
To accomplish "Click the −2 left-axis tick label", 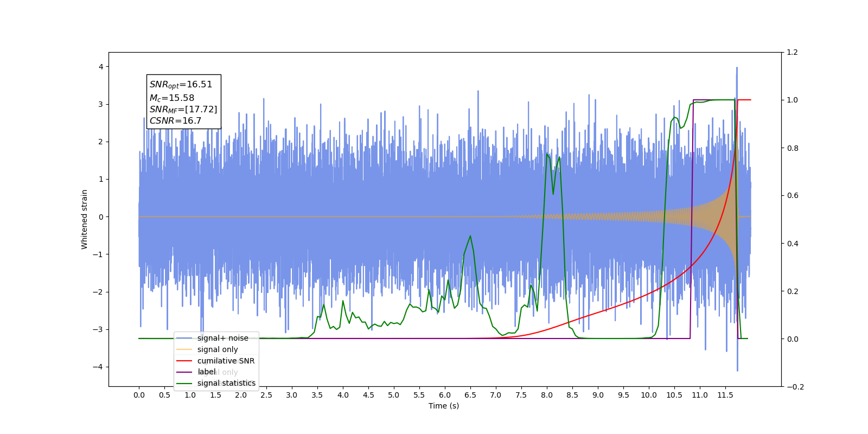I will click(x=97, y=292).
